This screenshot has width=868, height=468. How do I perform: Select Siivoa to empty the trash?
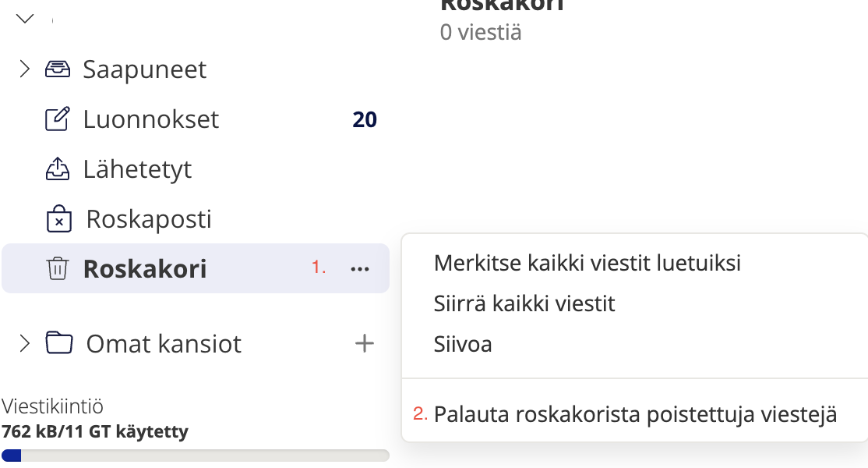463,344
